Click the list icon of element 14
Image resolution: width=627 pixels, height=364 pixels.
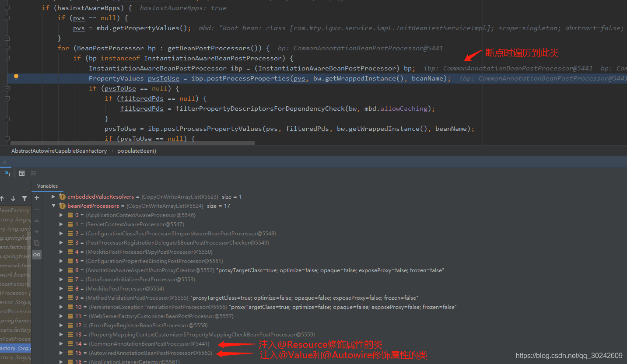click(70, 344)
